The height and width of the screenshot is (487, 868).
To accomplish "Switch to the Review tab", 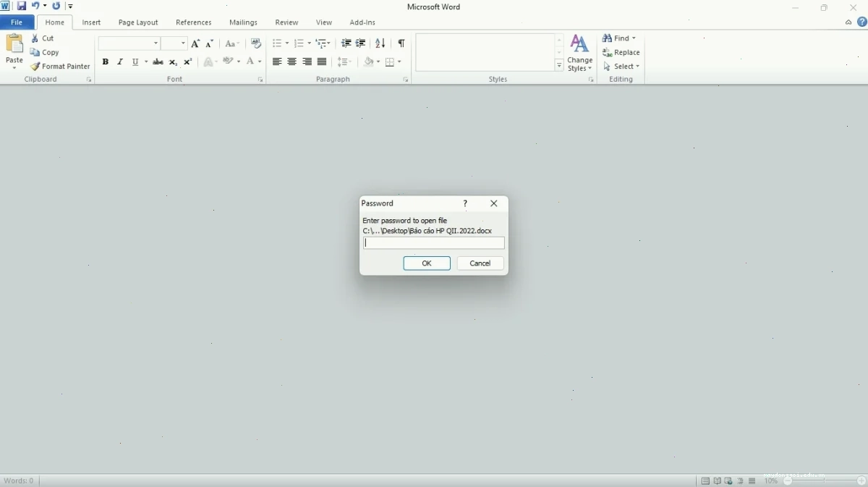I will [x=286, y=22].
